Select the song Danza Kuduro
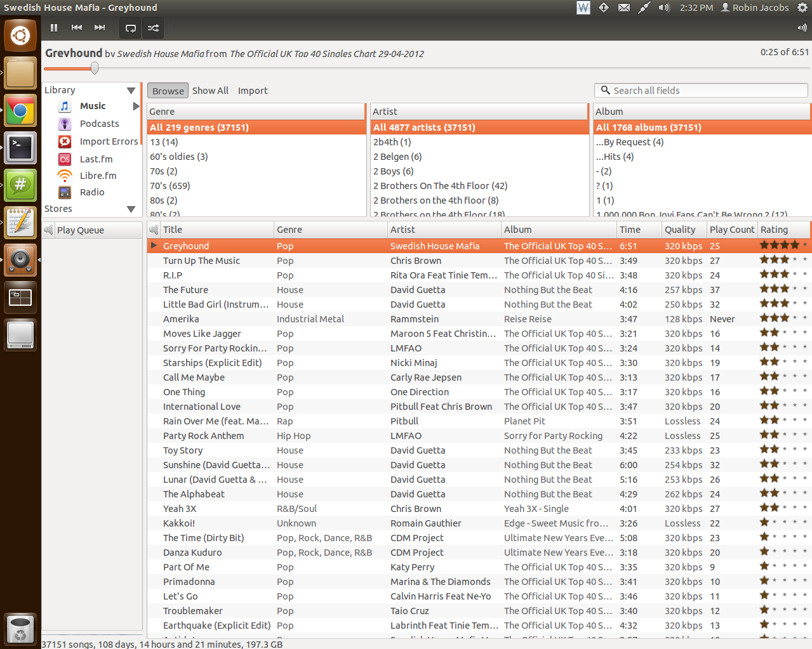812x649 pixels. tap(479, 553)
